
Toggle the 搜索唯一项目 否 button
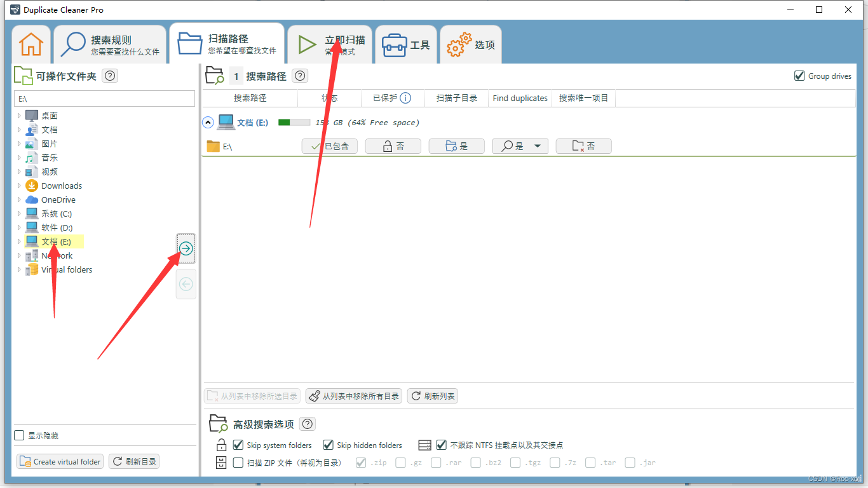tap(583, 146)
